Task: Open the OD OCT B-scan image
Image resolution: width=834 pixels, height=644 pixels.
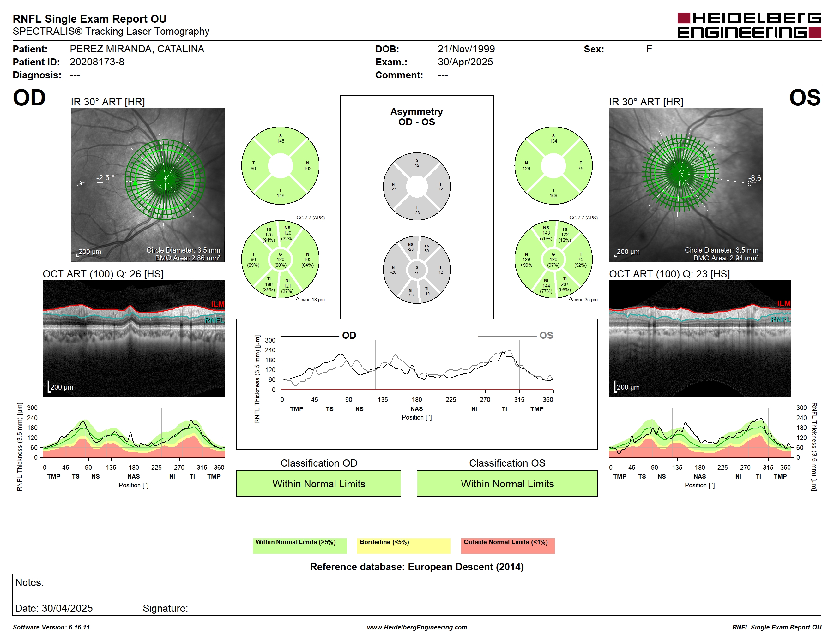Action: 134,338
